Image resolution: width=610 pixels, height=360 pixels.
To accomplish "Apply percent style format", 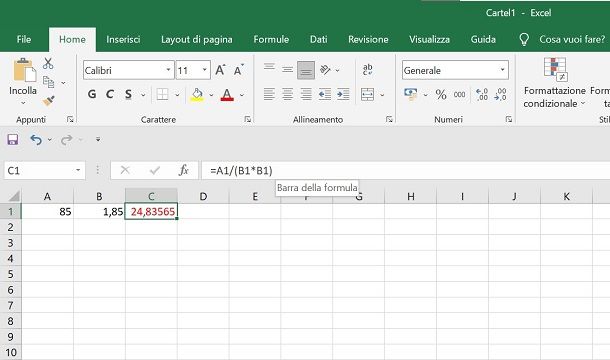I will pos(441,95).
